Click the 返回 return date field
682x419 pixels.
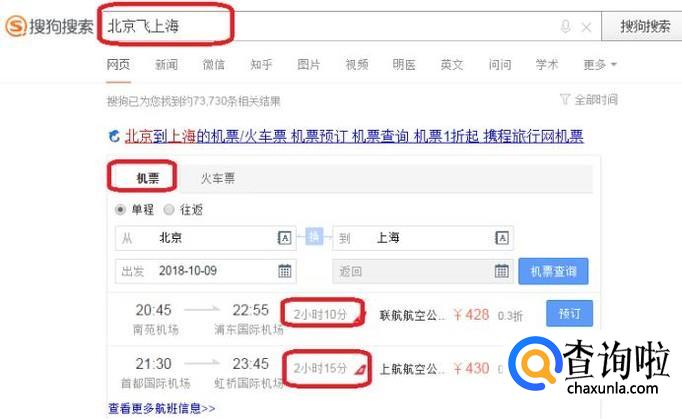click(423, 272)
